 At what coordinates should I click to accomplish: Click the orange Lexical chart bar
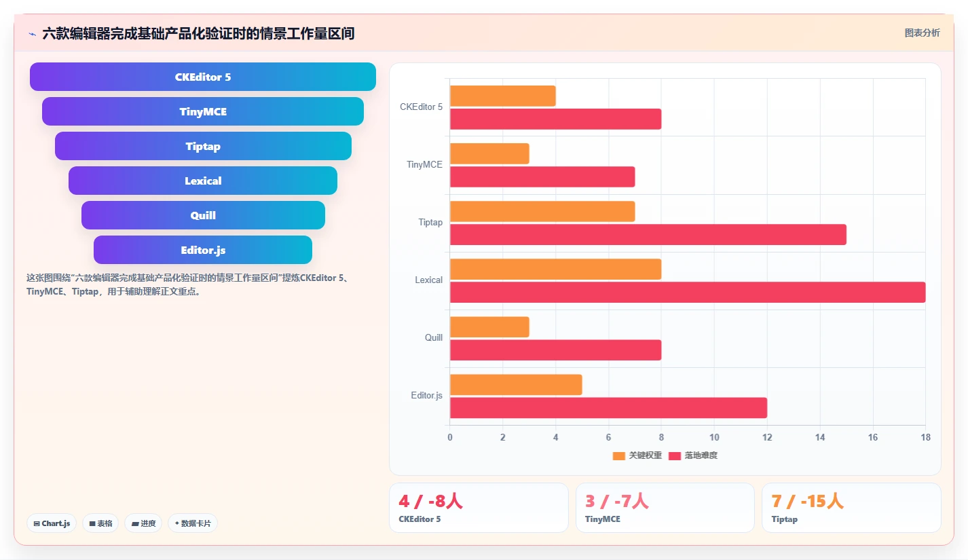coord(555,269)
